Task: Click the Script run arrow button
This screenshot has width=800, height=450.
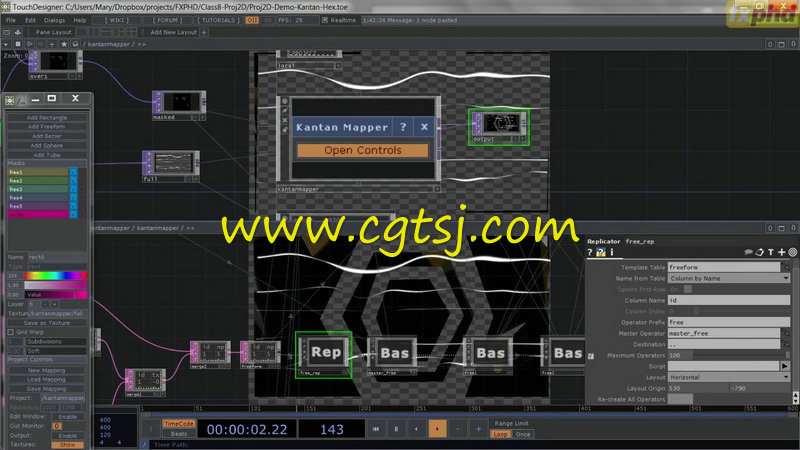Action: [785, 366]
